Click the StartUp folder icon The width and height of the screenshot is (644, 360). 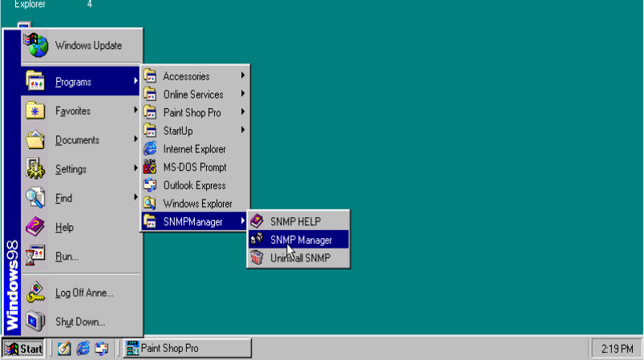150,131
